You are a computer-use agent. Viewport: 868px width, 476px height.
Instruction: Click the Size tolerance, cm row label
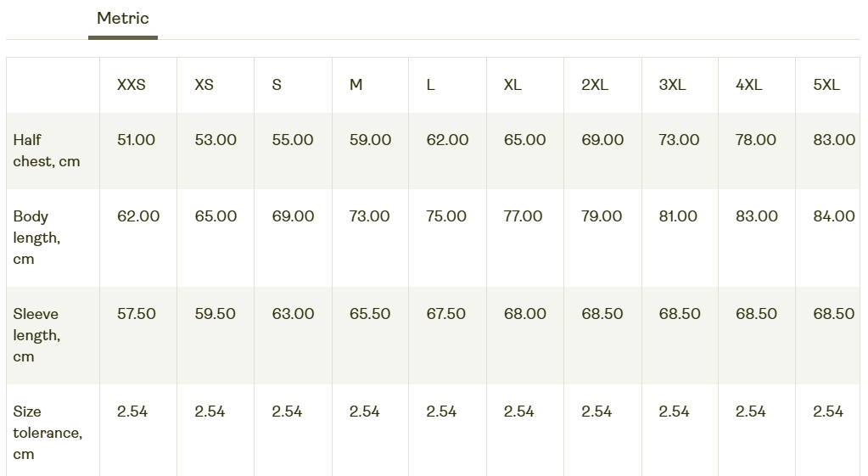click(x=48, y=432)
